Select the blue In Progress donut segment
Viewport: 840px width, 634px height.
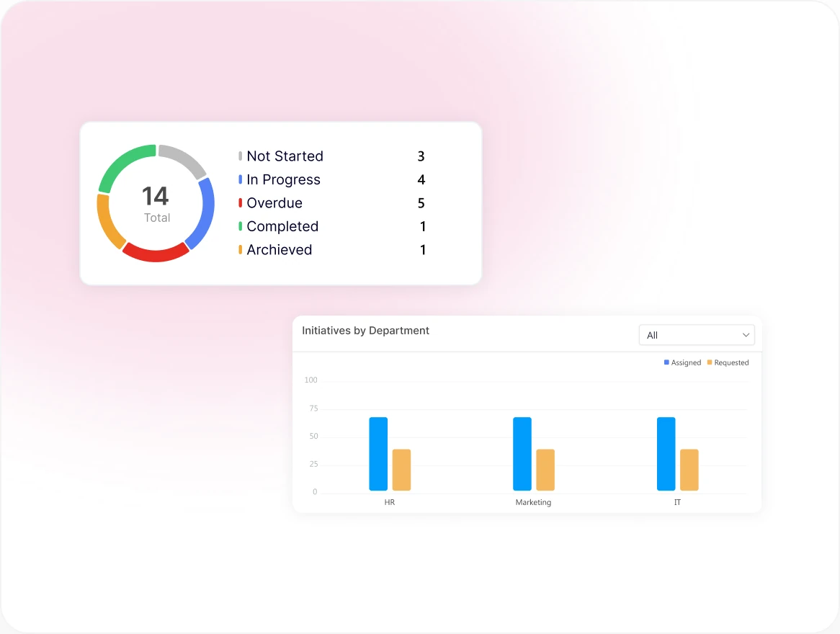(202, 215)
